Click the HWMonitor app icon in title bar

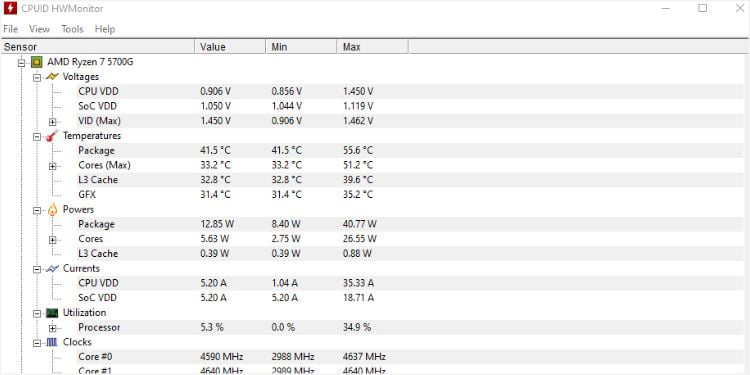coord(10,8)
